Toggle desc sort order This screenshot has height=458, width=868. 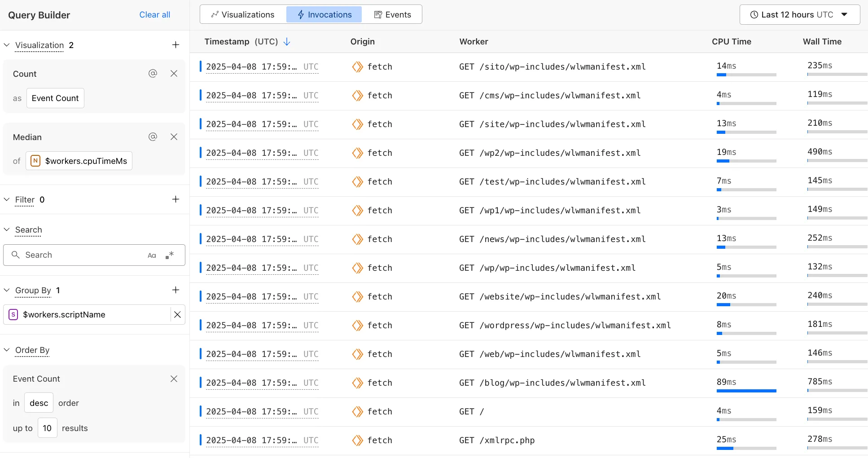pos(39,403)
